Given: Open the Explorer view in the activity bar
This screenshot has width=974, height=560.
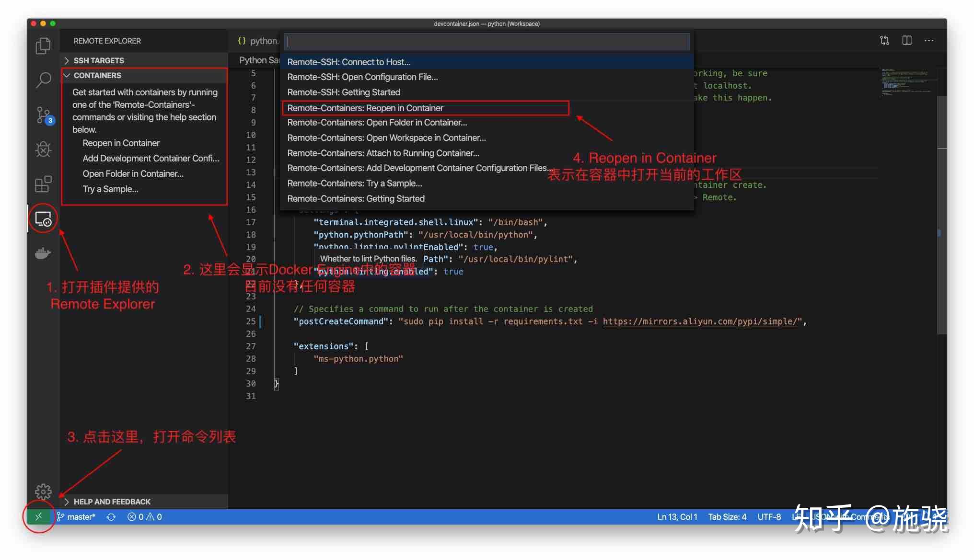Looking at the screenshot, I should coord(43,46).
